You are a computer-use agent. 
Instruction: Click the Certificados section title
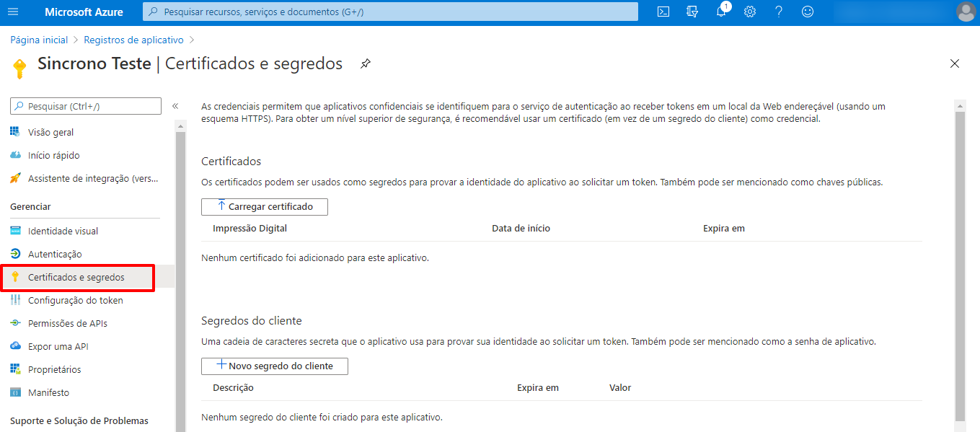[231, 161]
